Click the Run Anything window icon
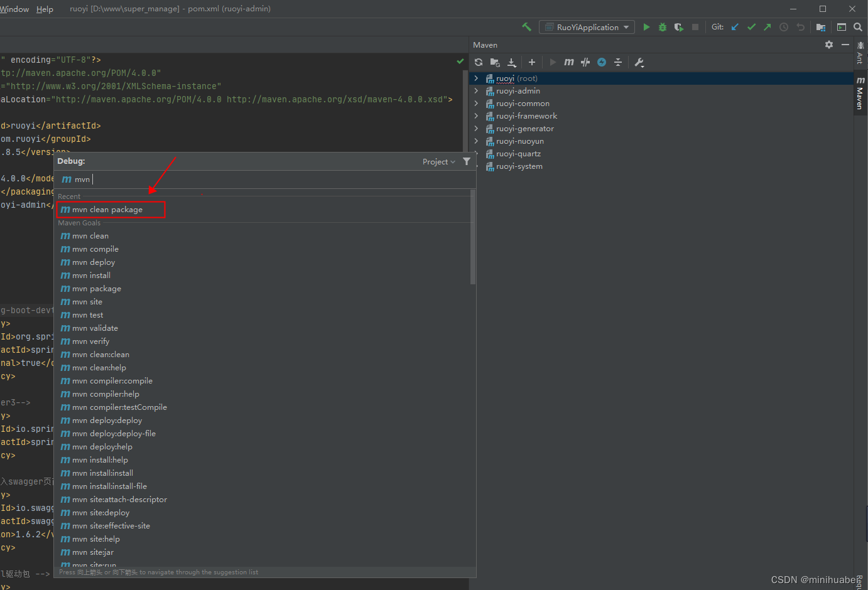 click(842, 27)
